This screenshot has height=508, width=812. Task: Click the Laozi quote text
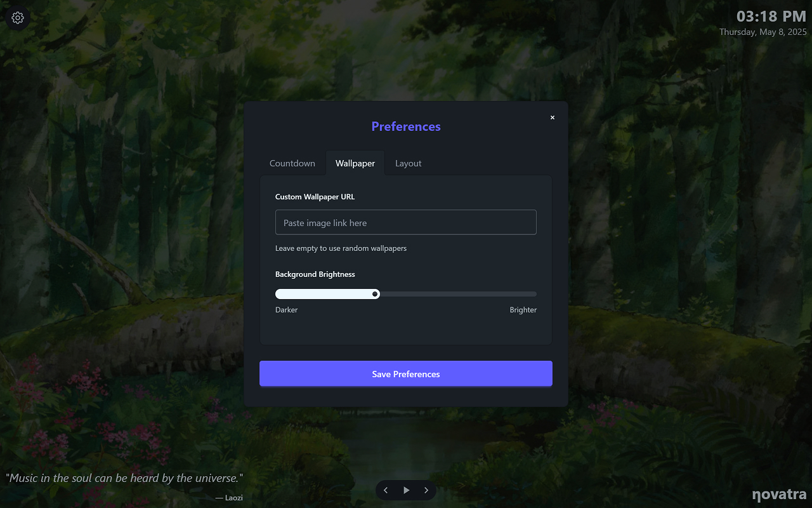click(124, 478)
